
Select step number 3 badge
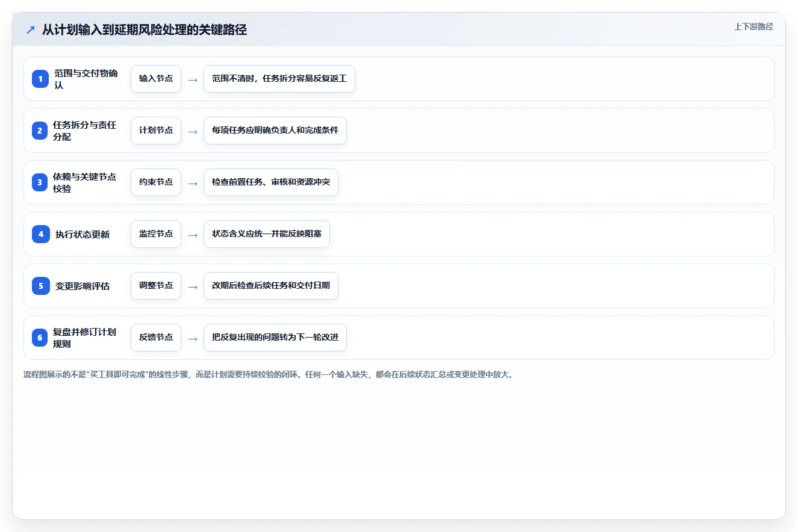(40, 182)
